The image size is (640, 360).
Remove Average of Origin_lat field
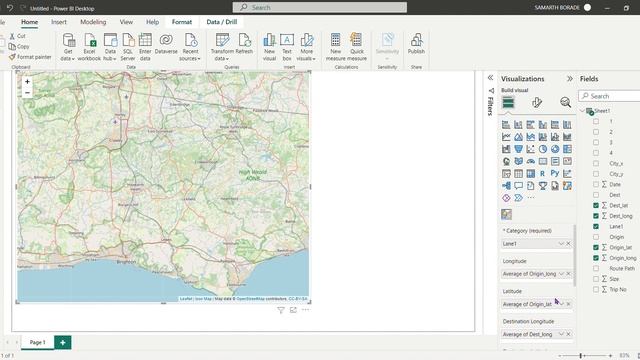[568, 304]
